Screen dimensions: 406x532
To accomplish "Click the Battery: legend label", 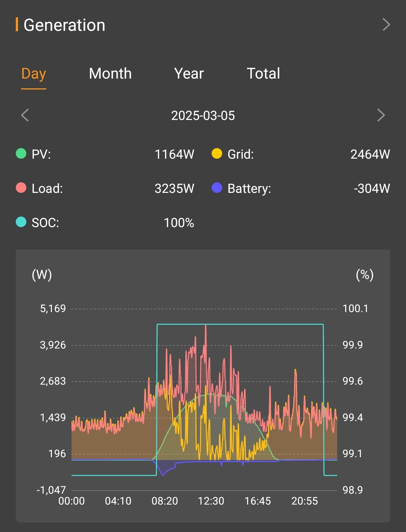I will point(249,188).
